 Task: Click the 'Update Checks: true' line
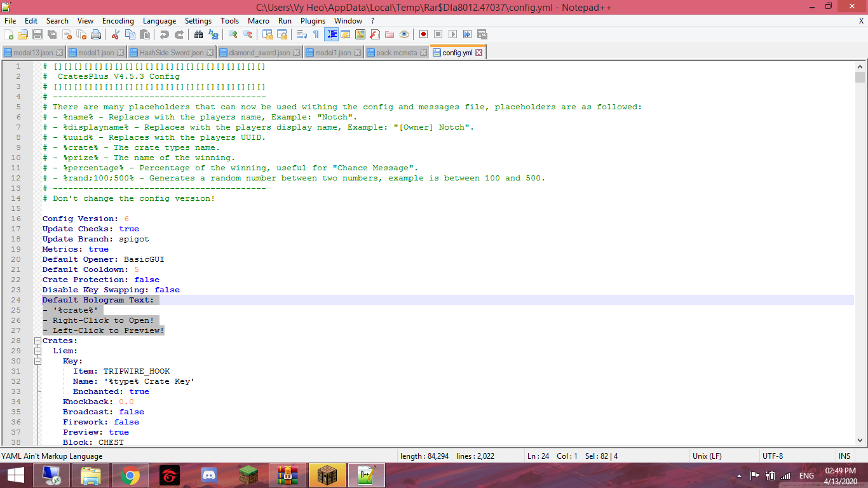91,229
